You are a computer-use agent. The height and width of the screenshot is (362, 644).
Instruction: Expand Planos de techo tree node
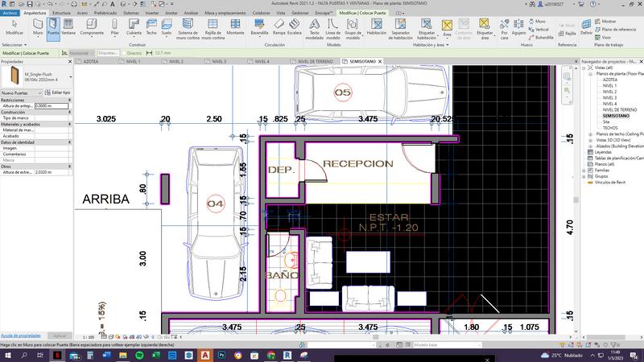pos(590,134)
